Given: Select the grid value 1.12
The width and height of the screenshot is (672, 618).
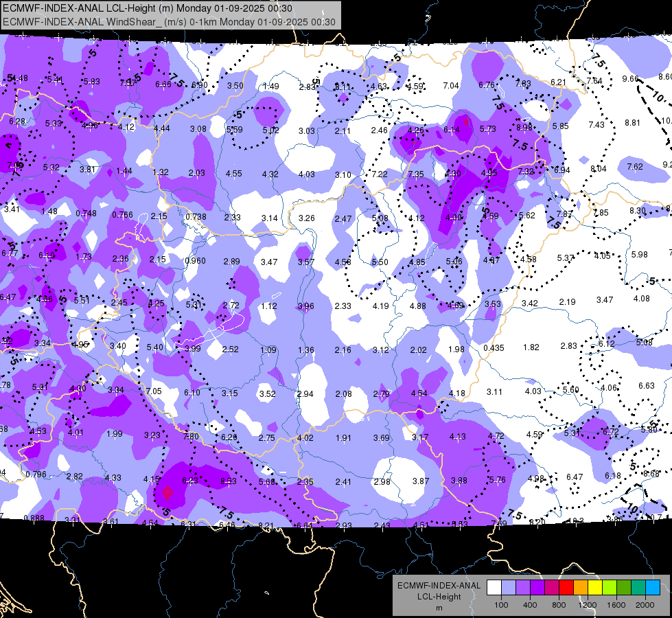Looking at the screenshot, I should pos(268,306).
